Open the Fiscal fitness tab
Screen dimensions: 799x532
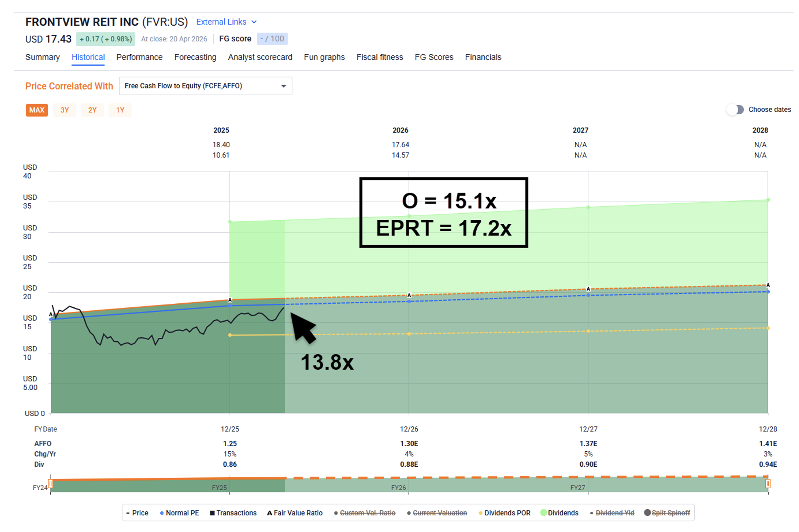(x=380, y=57)
